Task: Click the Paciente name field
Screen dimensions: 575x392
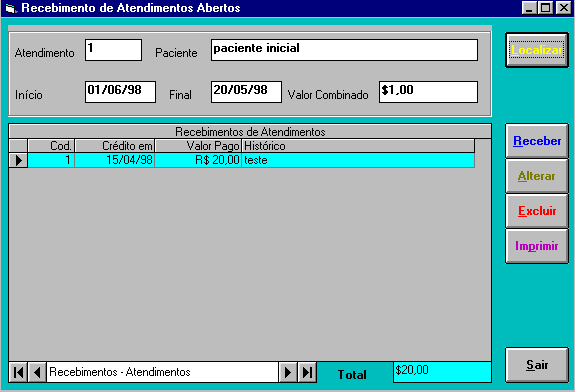Action: (344, 50)
